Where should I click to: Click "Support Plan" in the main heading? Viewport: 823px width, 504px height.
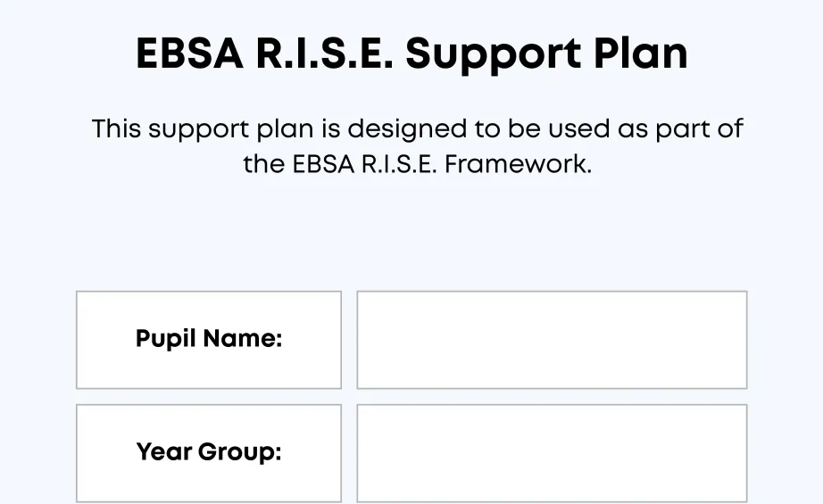pos(546,54)
